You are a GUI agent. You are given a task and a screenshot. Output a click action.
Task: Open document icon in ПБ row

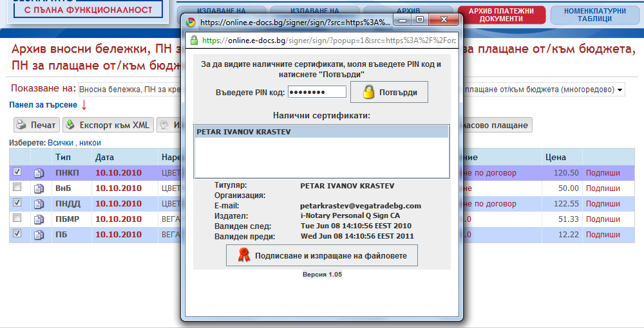point(39,235)
